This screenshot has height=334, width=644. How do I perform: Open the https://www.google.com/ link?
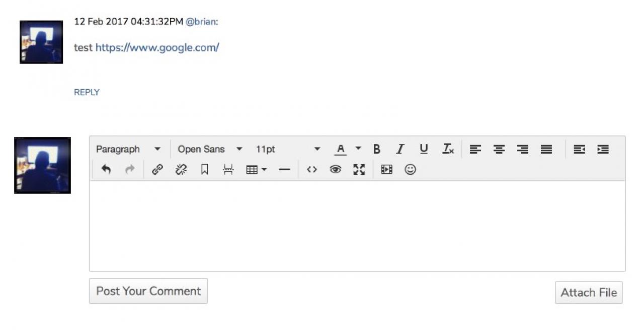pos(157,48)
